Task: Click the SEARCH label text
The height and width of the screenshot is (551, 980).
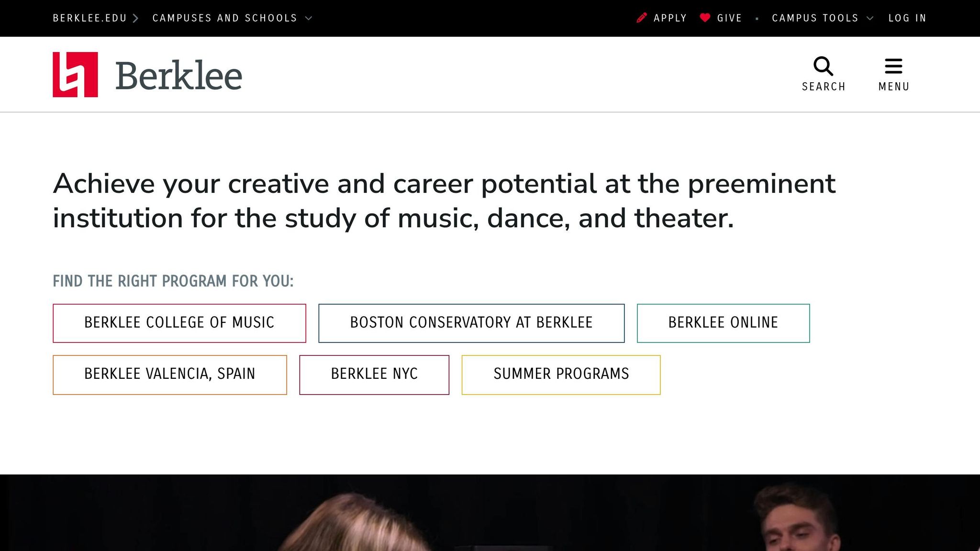Action: (824, 87)
